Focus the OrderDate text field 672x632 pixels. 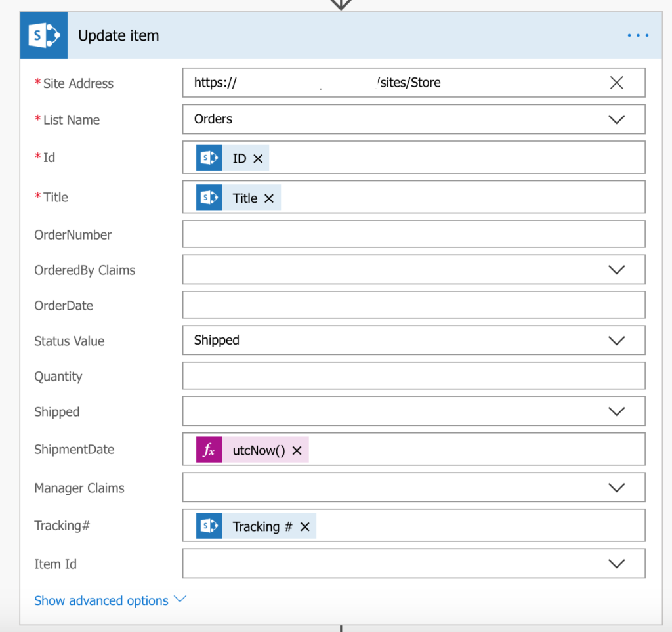click(413, 305)
